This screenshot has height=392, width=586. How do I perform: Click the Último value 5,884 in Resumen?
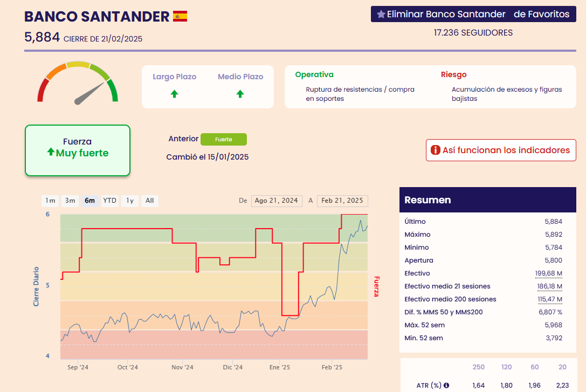coord(554,222)
